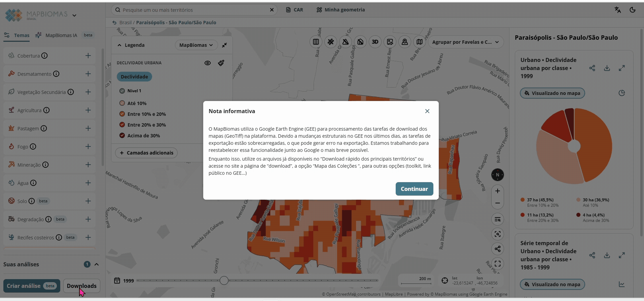Minimize the legend panel with arrows icon
The width and height of the screenshot is (644, 301).
click(224, 45)
